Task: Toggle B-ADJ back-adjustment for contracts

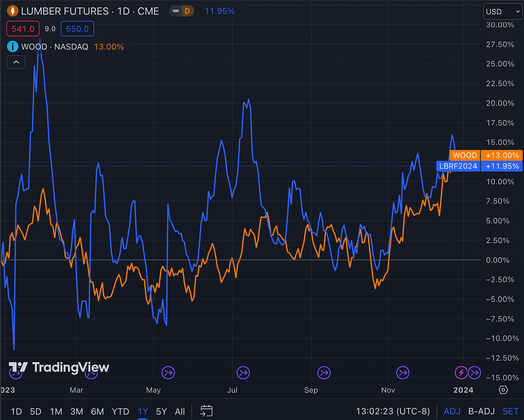Action: [x=481, y=411]
